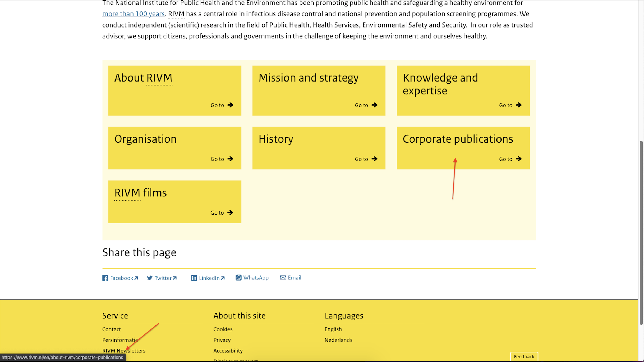Screen dimensions: 644x362
Task: Toggle Cookies settings page
Action: pyautogui.click(x=223, y=329)
